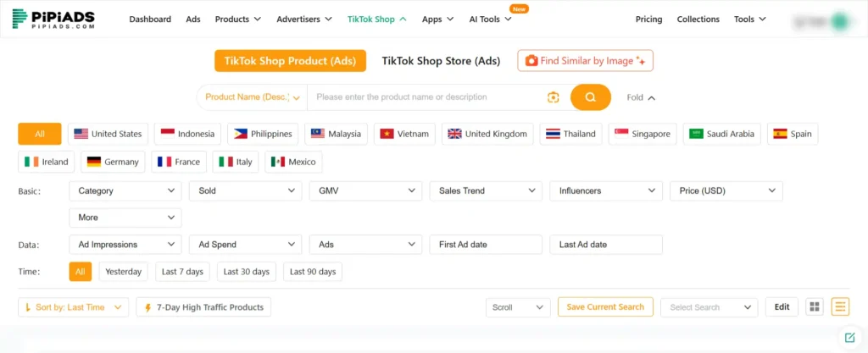This screenshot has height=353, width=868.
Task: Click the camera image search icon in search bar
Action: pyautogui.click(x=553, y=97)
